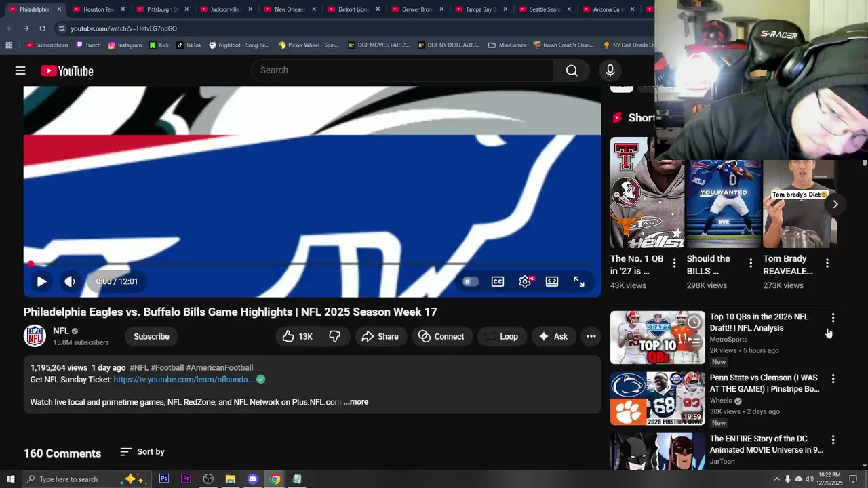Image resolution: width=868 pixels, height=488 pixels.
Task: Go back in browser history
Action: pos(9,28)
